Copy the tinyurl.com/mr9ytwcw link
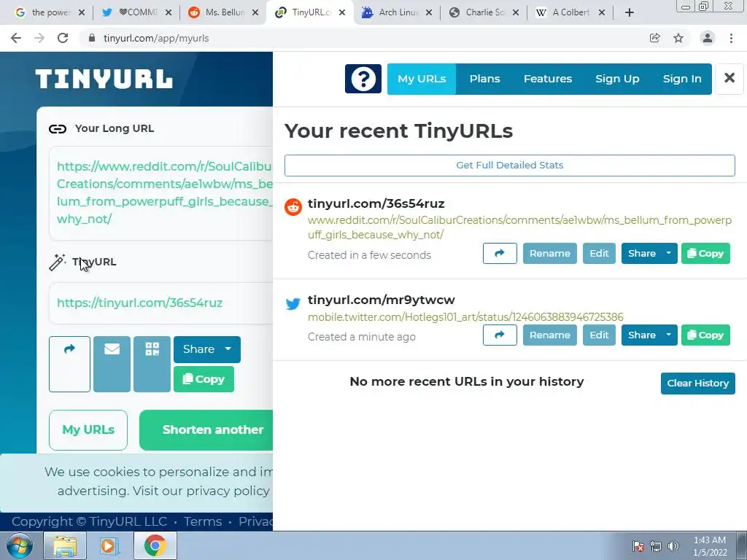This screenshot has height=560, width=747. 705,335
